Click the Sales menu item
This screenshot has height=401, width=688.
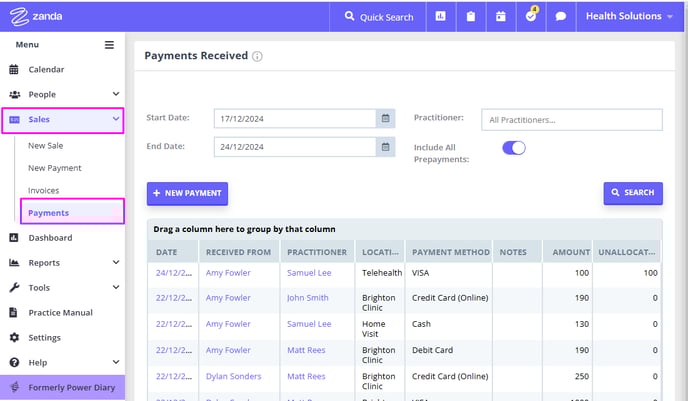[x=63, y=120]
